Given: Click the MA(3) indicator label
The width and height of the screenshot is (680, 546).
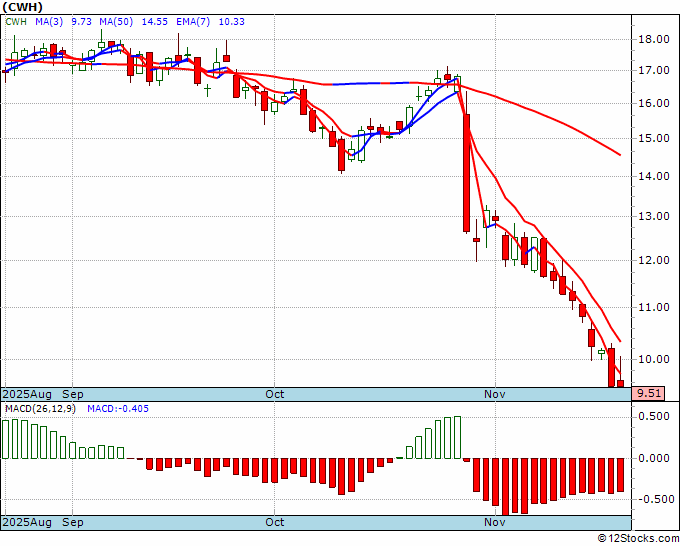Looking at the screenshot, I should (49, 21).
